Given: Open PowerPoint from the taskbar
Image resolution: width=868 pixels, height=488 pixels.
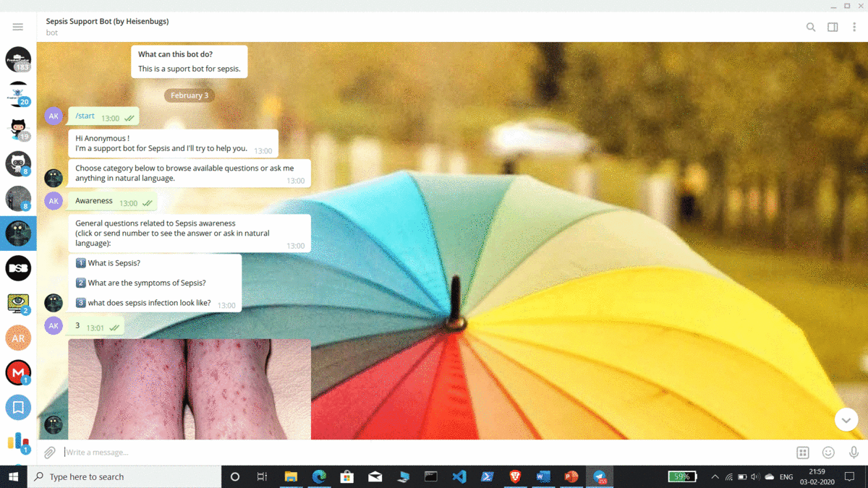Looking at the screenshot, I should click(571, 476).
